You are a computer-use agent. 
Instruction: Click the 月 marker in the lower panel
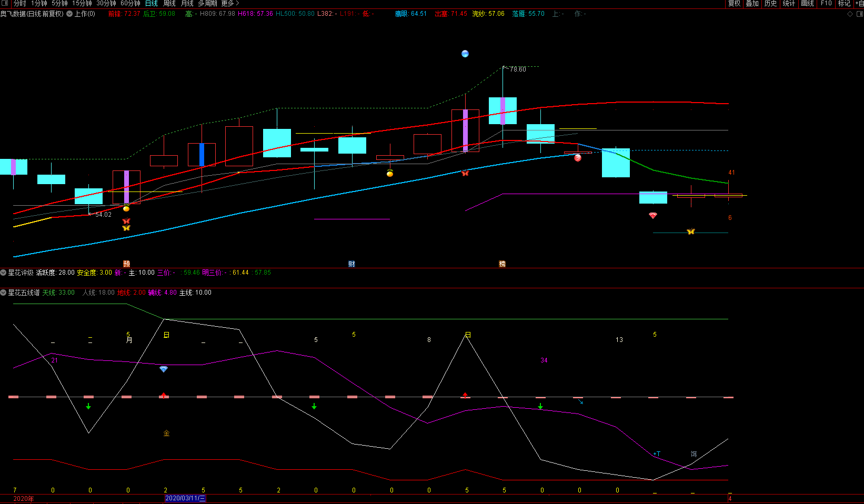click(x=129, y=340)
